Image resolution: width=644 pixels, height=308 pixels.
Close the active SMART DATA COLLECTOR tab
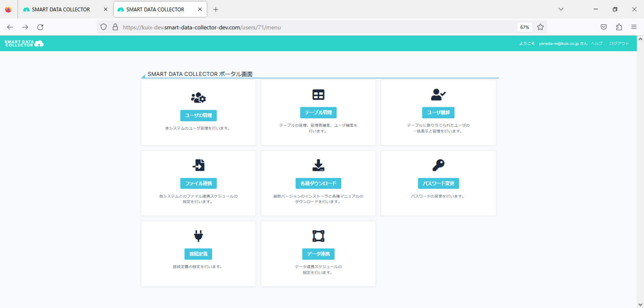click(200, 9)
